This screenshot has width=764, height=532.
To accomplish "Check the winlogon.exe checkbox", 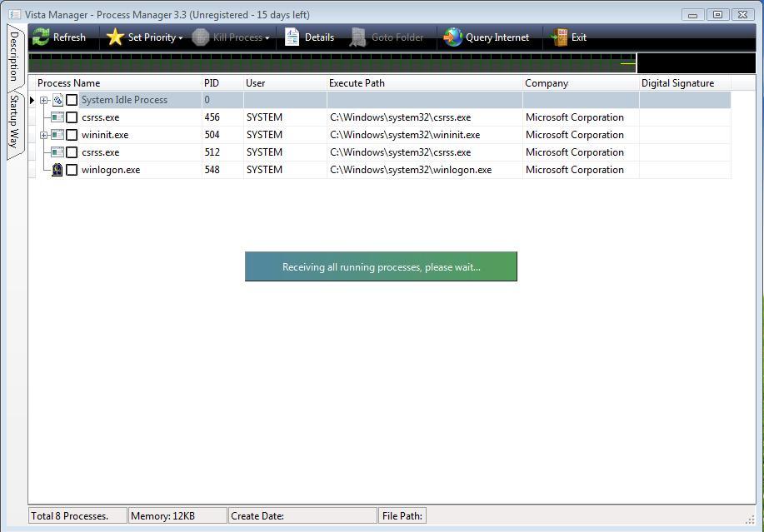I will coord(72,169).
